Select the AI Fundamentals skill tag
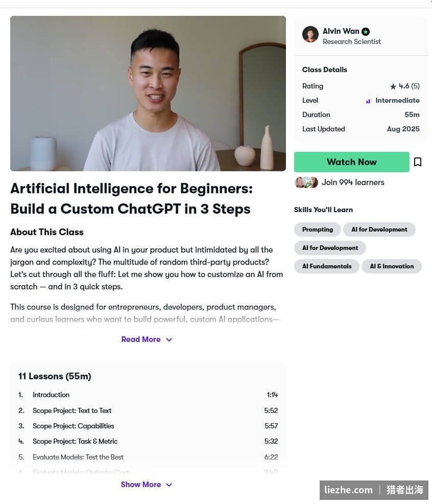The height and width of the screenshot is (504, 432). (327, 266)
